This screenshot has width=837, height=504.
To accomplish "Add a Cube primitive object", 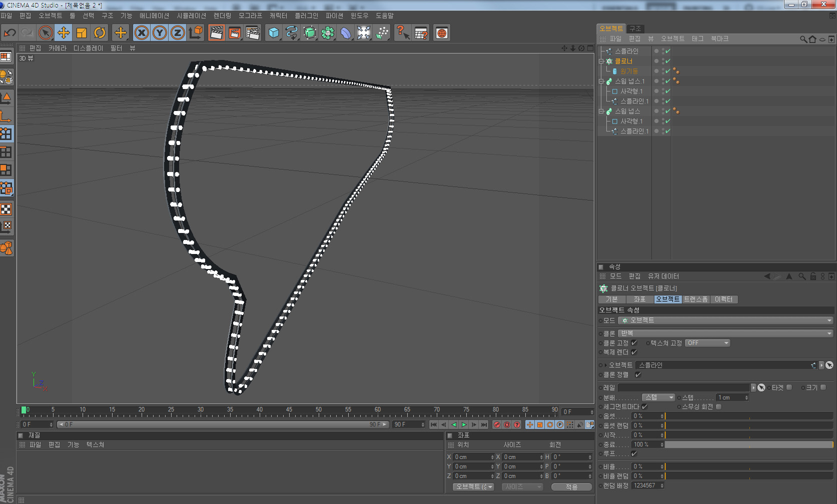I will pos(274,33).
